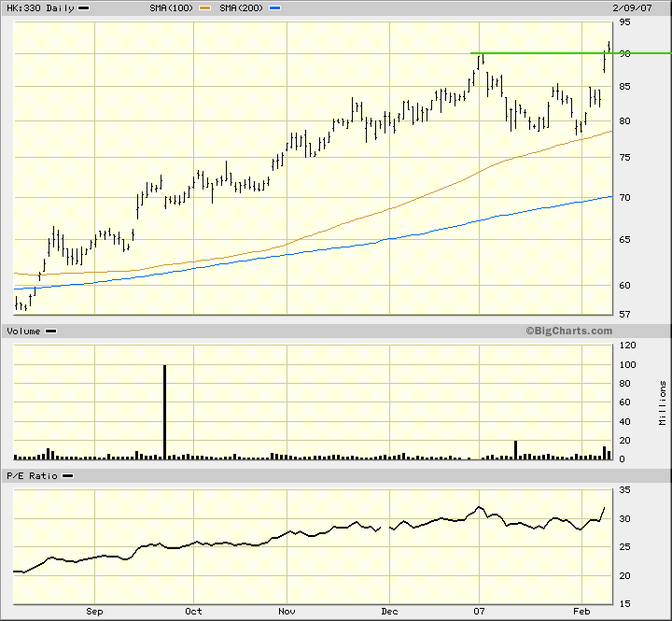This screenshot has height=621, width=672.
Task: Click the 120 volume axis label
Action: tap(628, 346)
